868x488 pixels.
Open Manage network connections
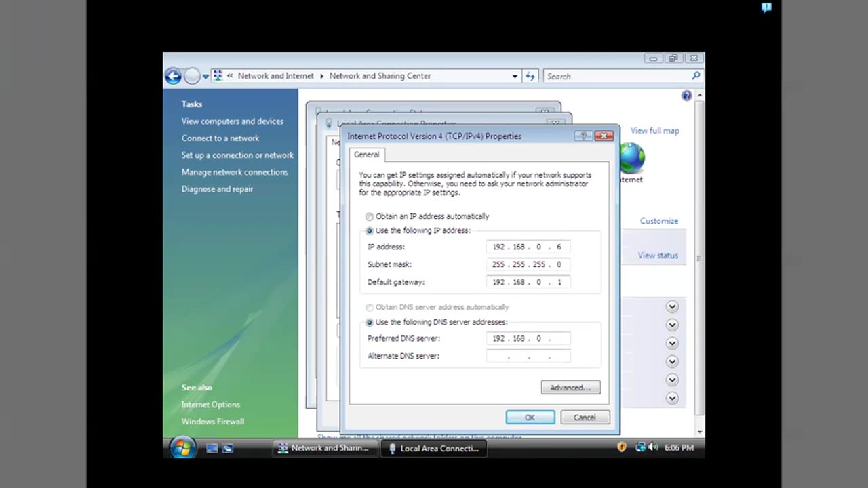click(x=235, y=172)
